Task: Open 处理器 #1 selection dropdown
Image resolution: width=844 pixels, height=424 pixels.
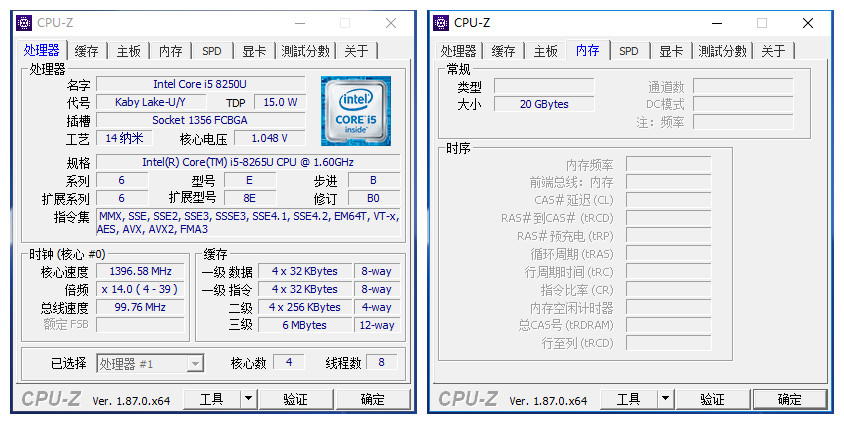Action: pos(150,364)
